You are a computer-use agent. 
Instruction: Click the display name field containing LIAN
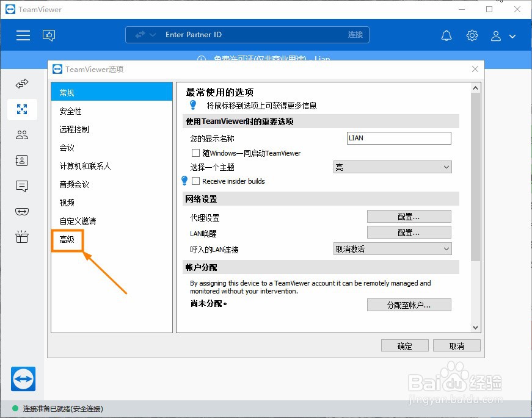point(399,138)
